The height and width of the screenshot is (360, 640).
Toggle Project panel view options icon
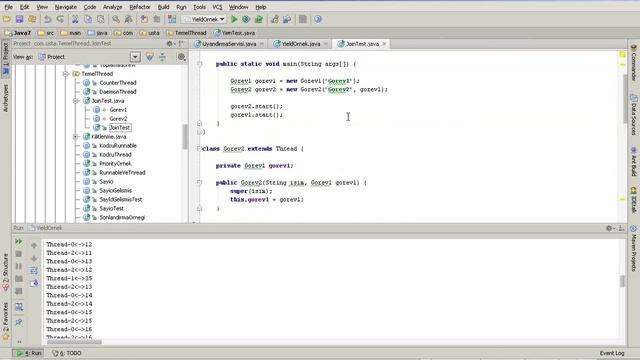pyautogui.click(x=182, y=57)
